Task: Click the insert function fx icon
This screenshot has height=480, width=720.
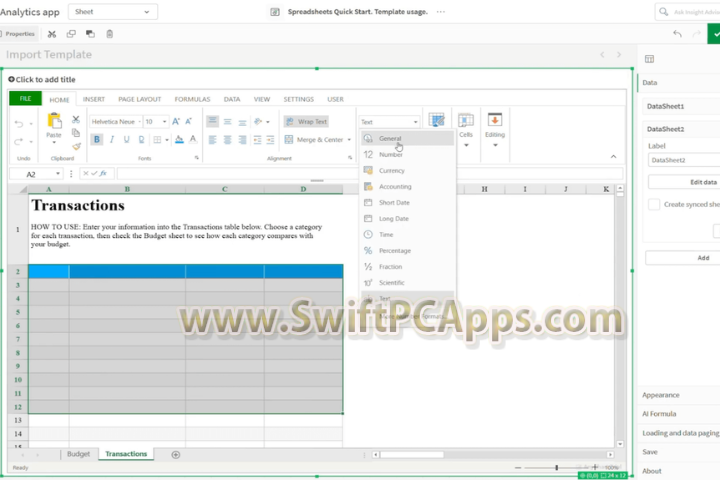Action: point(103,173)
